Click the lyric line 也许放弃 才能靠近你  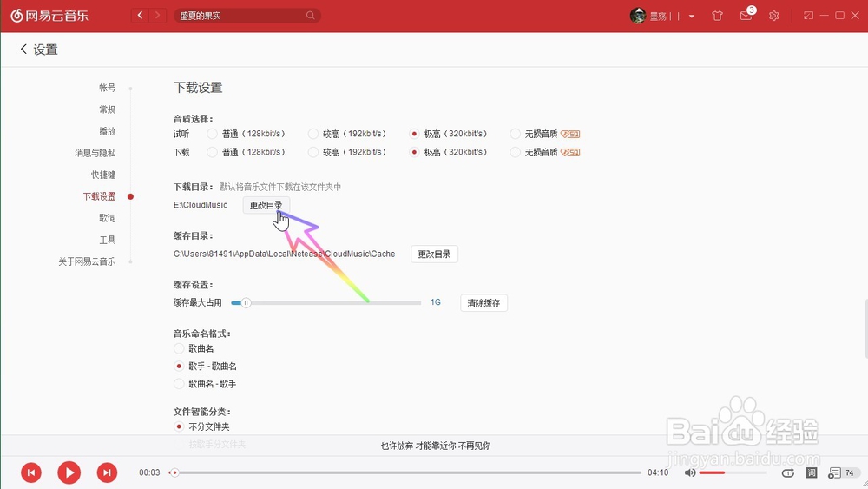click(x=436, y=446)
